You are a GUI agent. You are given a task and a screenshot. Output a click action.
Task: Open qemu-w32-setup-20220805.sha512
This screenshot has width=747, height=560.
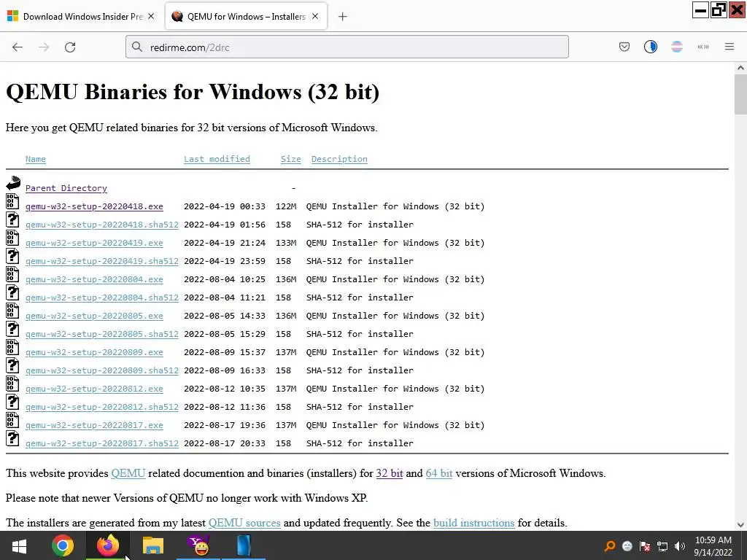point(102,334)
